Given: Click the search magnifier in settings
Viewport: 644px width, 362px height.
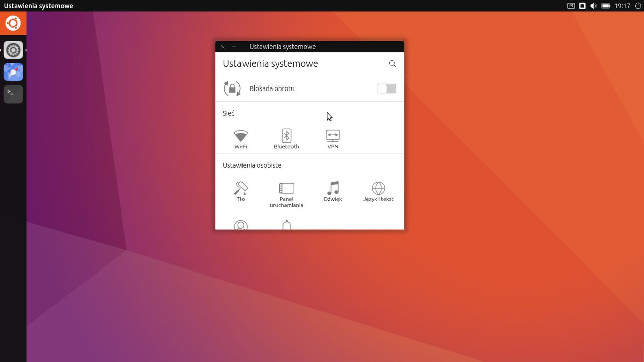Looking at the screenshot, I should click(x=392, y=64).
